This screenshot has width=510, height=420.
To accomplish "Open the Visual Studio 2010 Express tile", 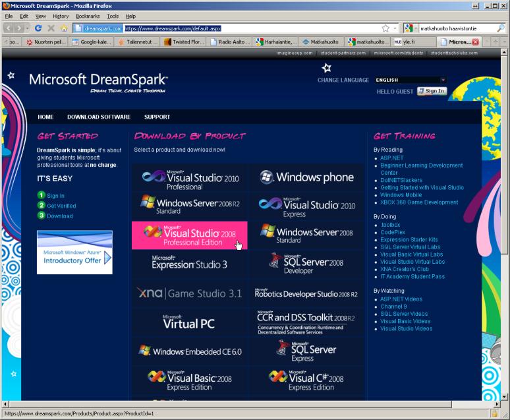I will pos(306,206).
